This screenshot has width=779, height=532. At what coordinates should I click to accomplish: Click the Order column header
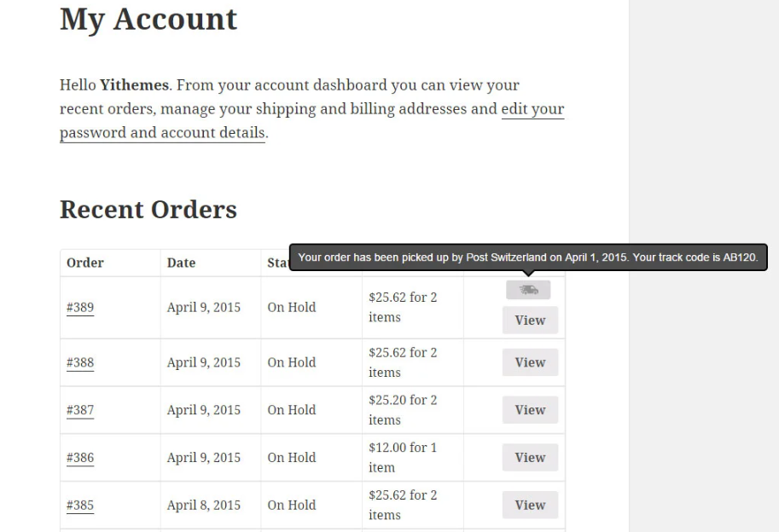click(85, 263)
